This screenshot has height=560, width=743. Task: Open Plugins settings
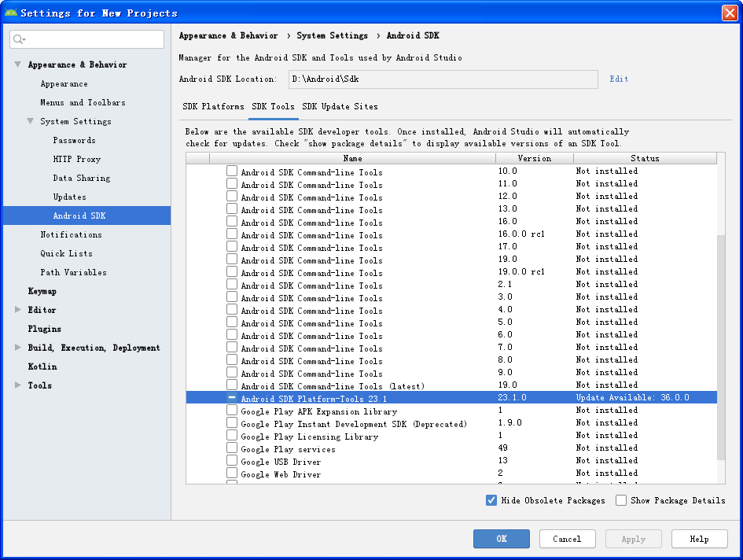point(45,329)
